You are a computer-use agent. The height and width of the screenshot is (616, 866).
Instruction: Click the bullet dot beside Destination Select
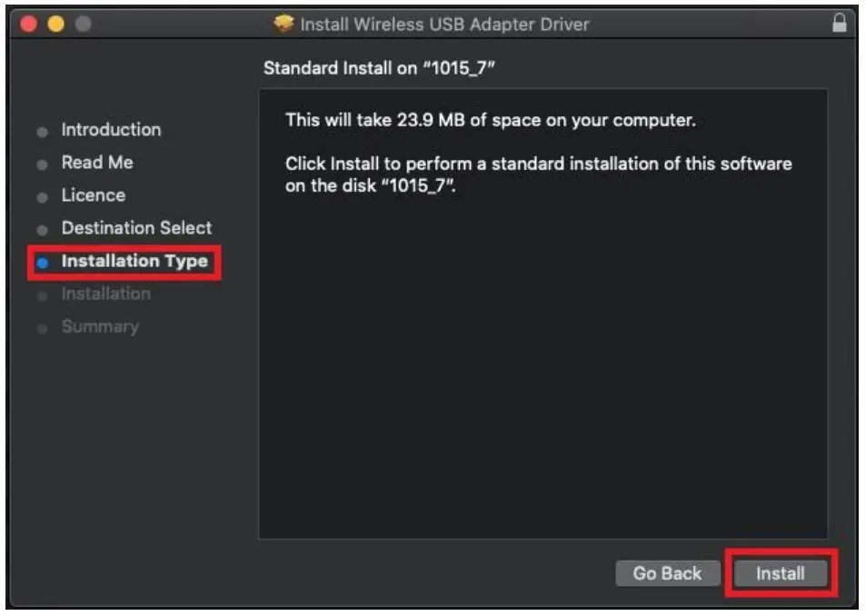pos(42,230)
